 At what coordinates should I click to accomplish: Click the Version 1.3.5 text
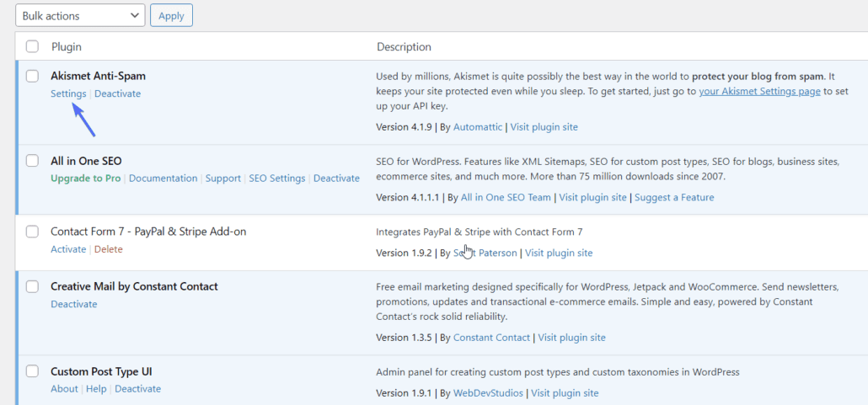tap(405, 337)
